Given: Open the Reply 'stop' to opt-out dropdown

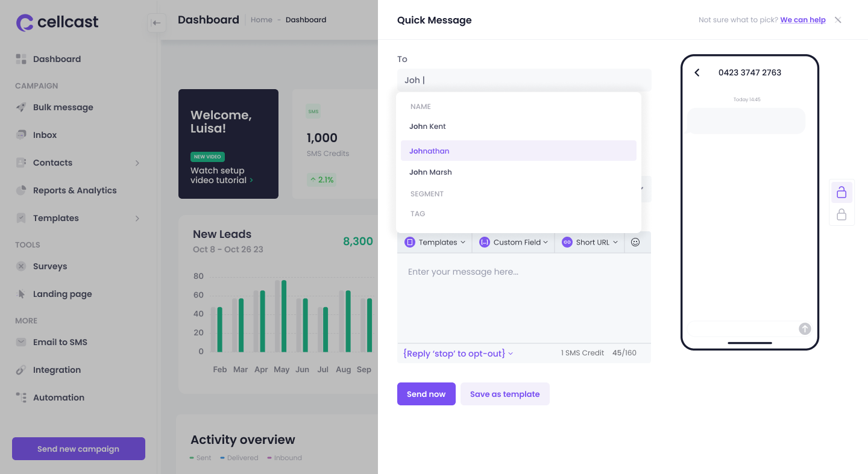Looking at the screenshot, I should [457, 353].
